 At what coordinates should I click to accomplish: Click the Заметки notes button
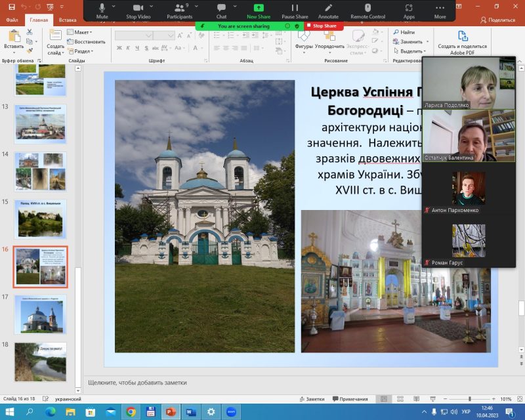pyautogui.click(x=311, y=399)
